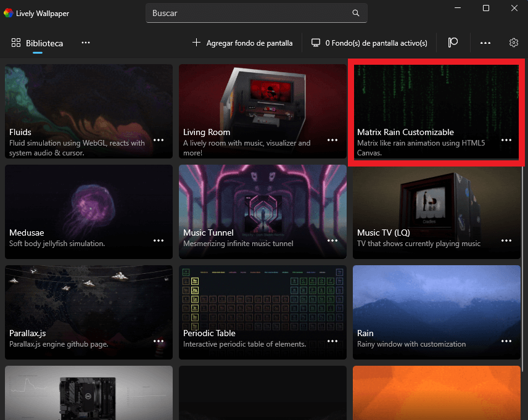
Task: Open options menu for Matrix Rain Customizable
Action: tap(506, 140)
